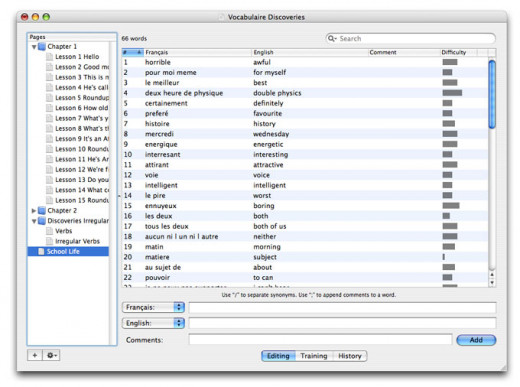Collapse the Chapter 1 tree
This screenshot has height=387, width=520.
(x=34, y=47)
